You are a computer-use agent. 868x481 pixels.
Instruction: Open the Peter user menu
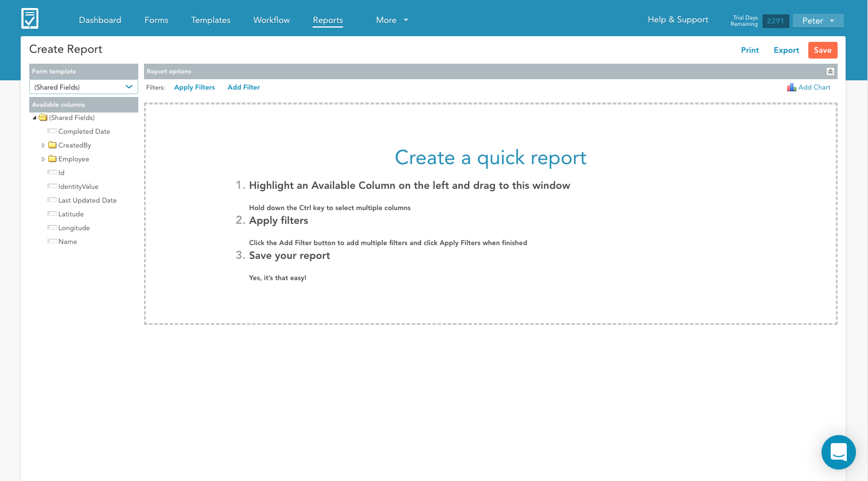[x=818, y=21]
